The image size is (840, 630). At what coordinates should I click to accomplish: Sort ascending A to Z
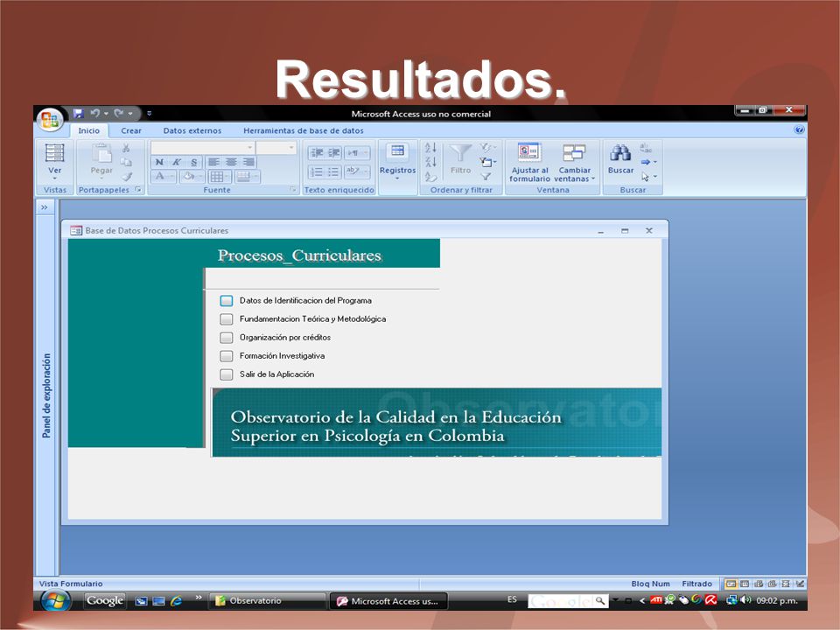click(431, 148)
